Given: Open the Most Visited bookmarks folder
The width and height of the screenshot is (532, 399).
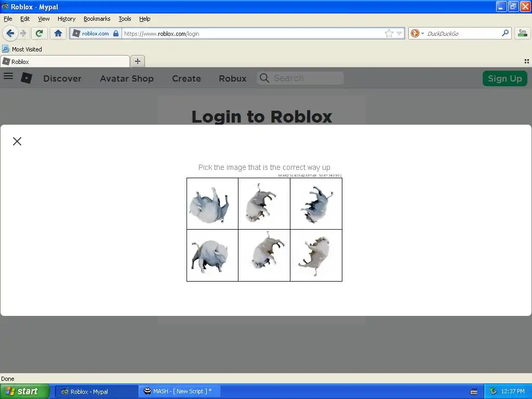Looking at the screenshot, I should pyautogui.click(x=22, y=49).
